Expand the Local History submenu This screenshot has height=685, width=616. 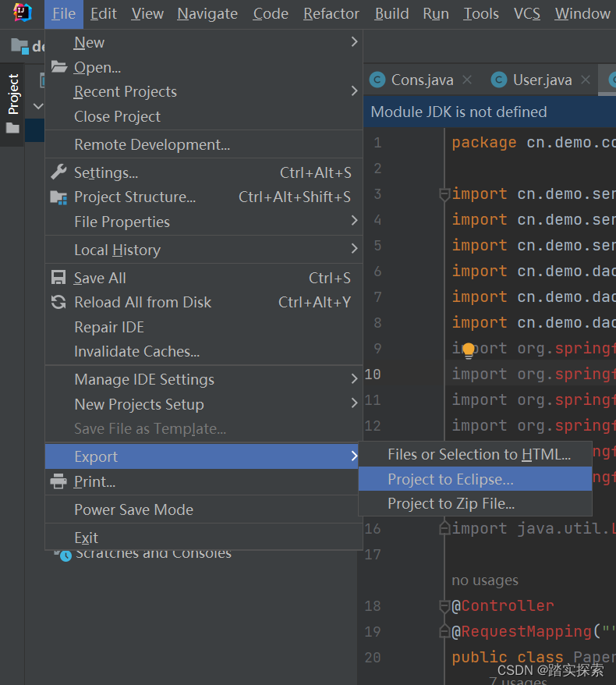pyautogui.click(x=354, y=249)
